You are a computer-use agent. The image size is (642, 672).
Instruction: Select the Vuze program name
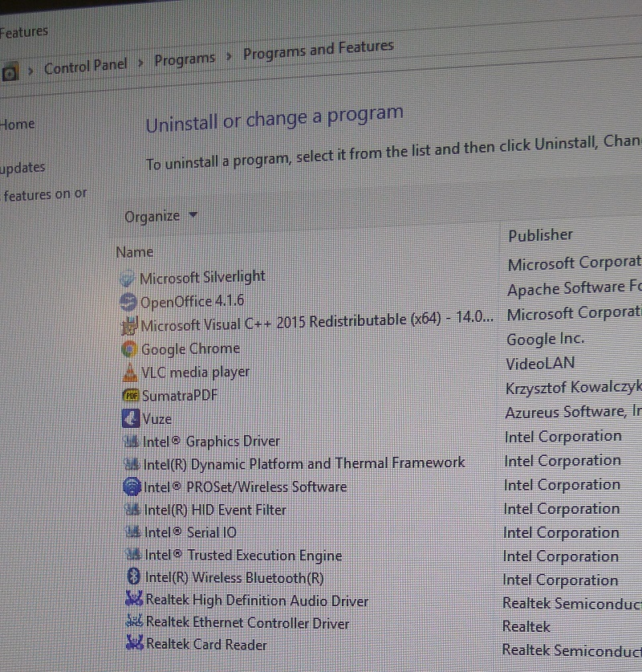point(157,419)
